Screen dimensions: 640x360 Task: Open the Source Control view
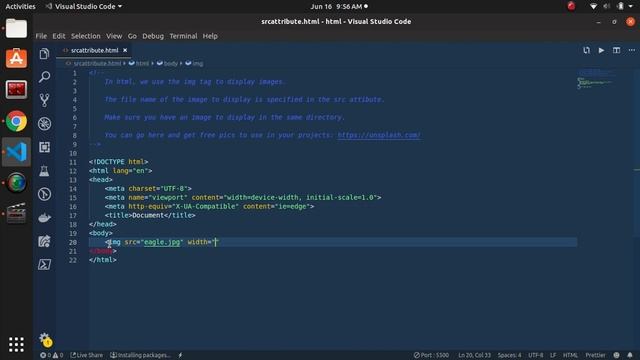[44, 100]
